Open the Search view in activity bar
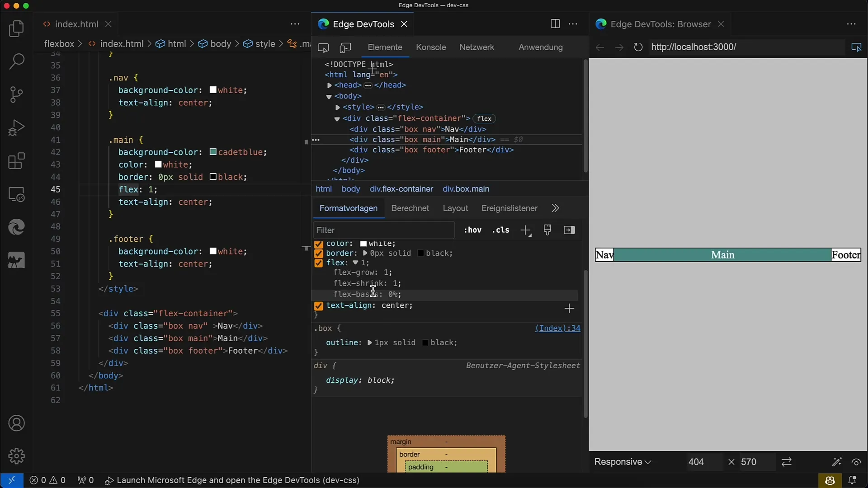This screenshot has width=868, height=488. 16,61
